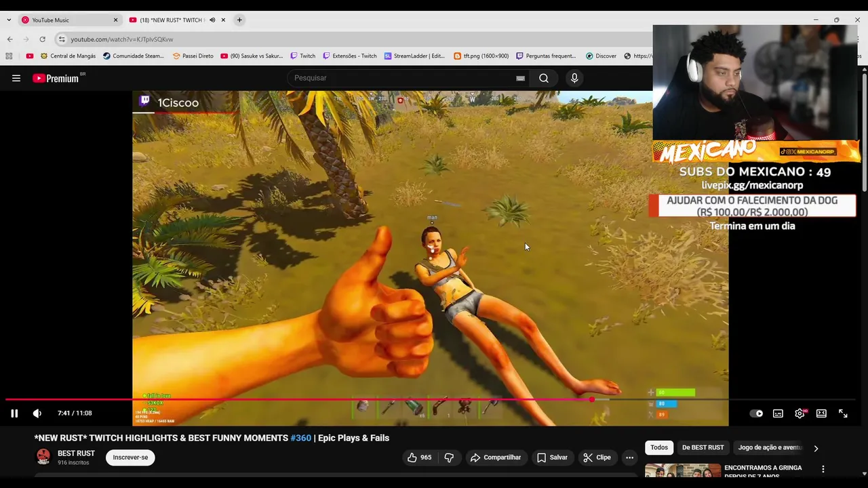Screen dimensions: 868x488
Task: Select the Todos filter chip
Action: click(659, 447)
